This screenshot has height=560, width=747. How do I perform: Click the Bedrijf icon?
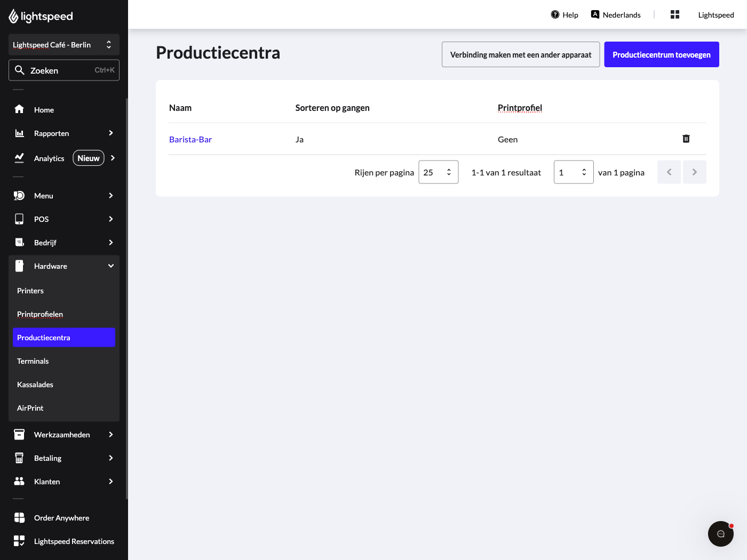click(x=19, y=243)
